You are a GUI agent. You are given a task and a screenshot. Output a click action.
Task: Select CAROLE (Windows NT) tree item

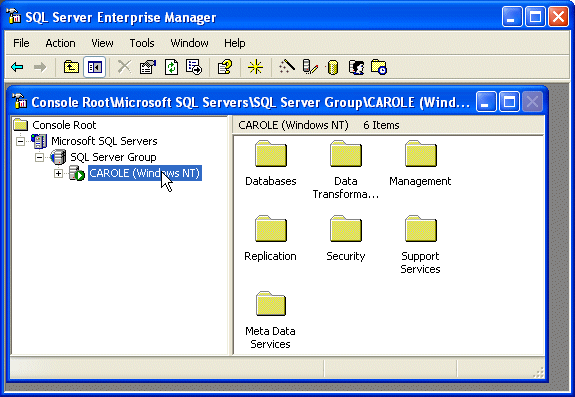145,173
